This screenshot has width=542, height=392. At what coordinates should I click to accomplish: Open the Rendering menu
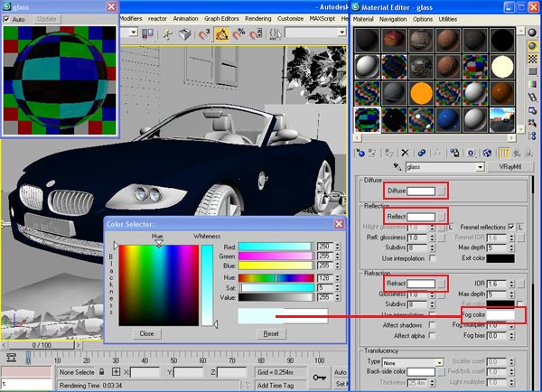[257, 18]
